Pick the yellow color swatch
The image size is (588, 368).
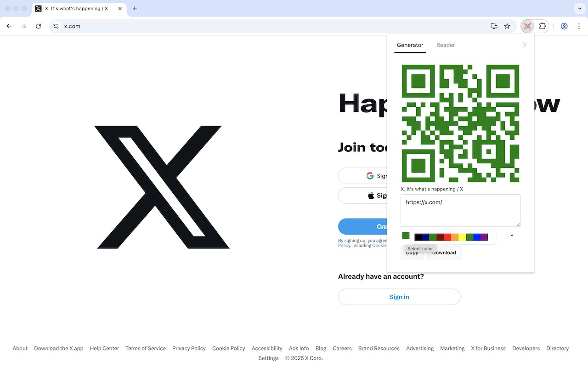pyautogui.click(x=462, y=237)
